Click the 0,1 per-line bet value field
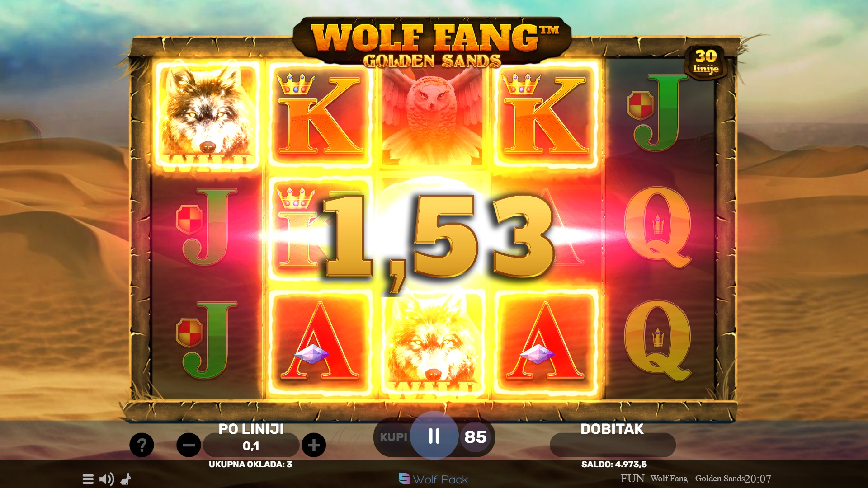868x488 pixels. [251, 446]
